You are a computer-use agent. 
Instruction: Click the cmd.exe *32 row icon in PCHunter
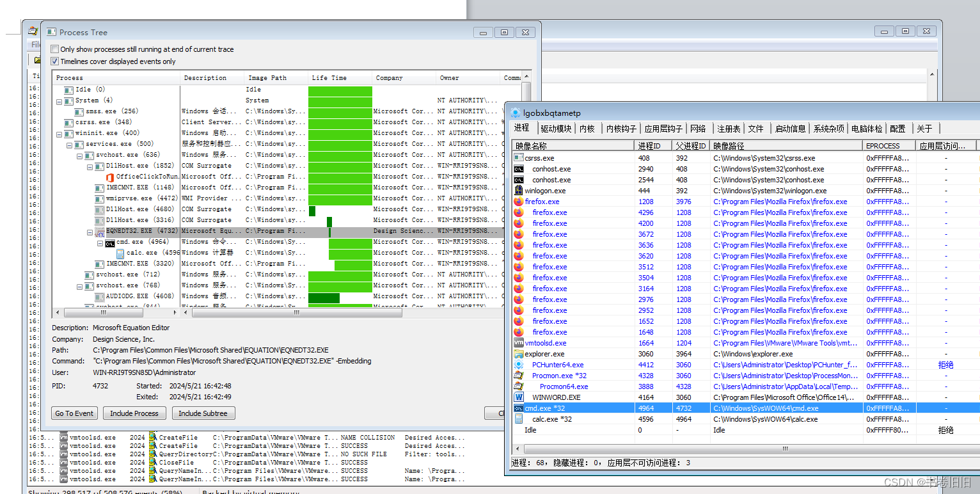[519, 408]
